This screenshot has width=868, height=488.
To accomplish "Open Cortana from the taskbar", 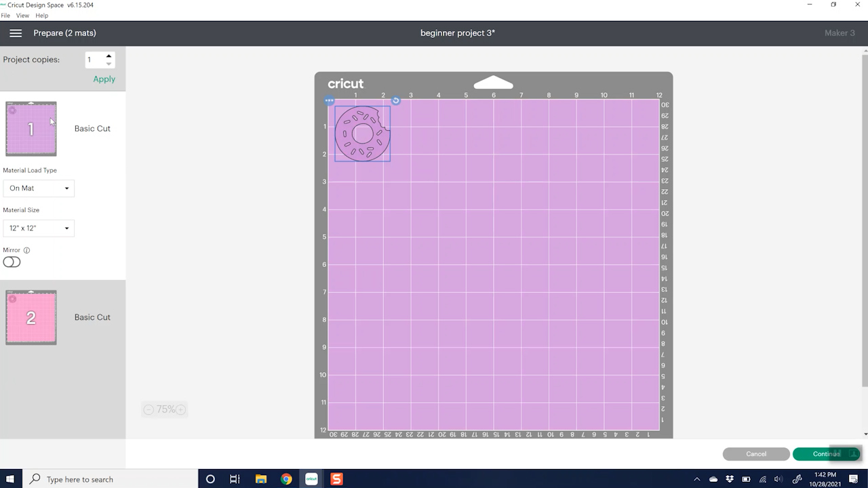I will [210, 479].
